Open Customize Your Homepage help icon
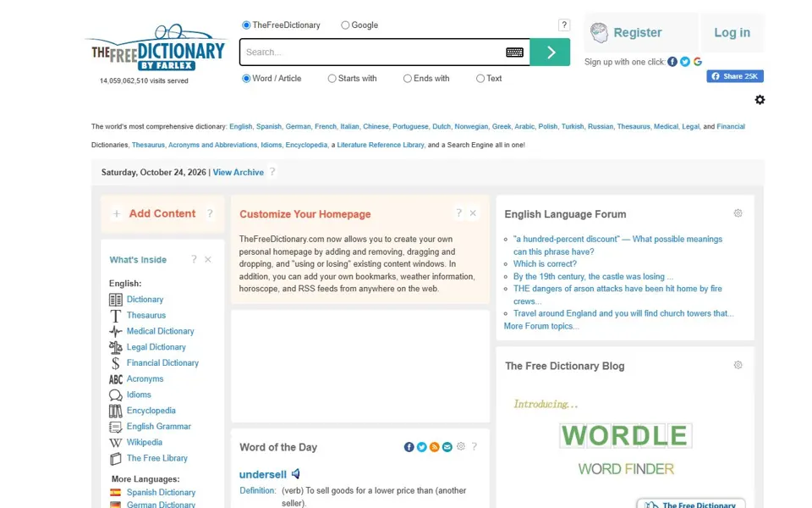Screen dimensions: 812x508 (x=458, y=213)
